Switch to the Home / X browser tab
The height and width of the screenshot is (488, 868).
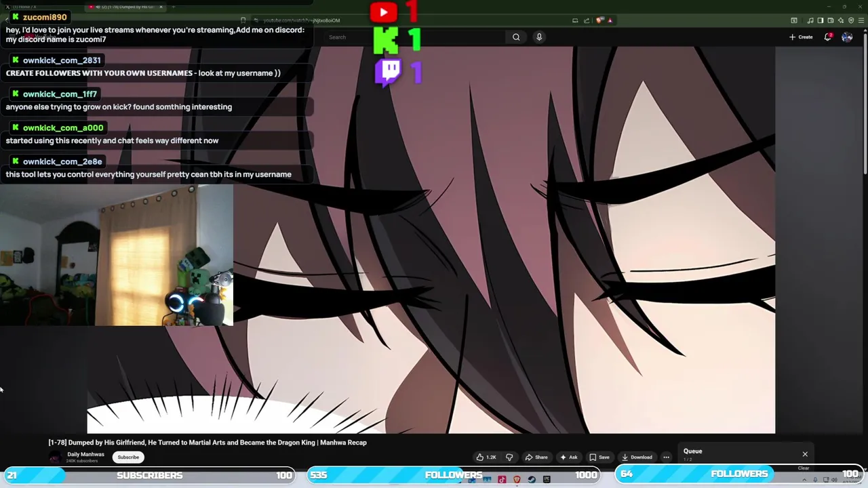tap(24, 7)
